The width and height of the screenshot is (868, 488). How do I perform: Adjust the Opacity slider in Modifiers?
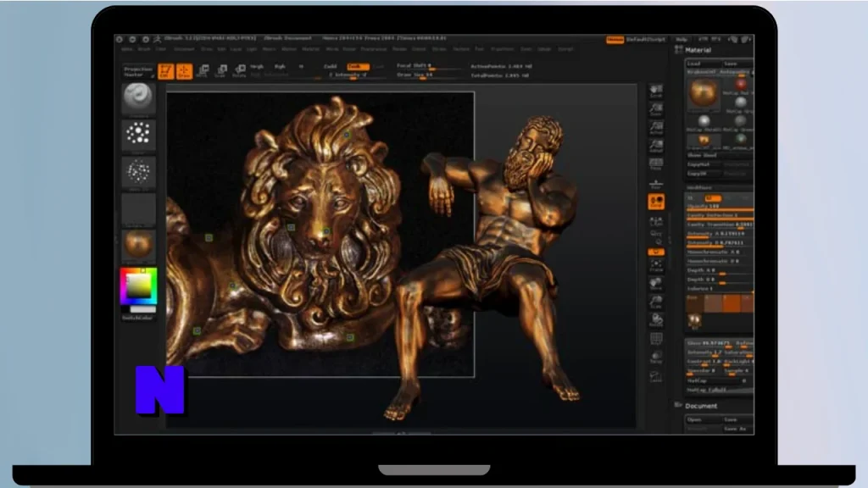tap(720, 207)
